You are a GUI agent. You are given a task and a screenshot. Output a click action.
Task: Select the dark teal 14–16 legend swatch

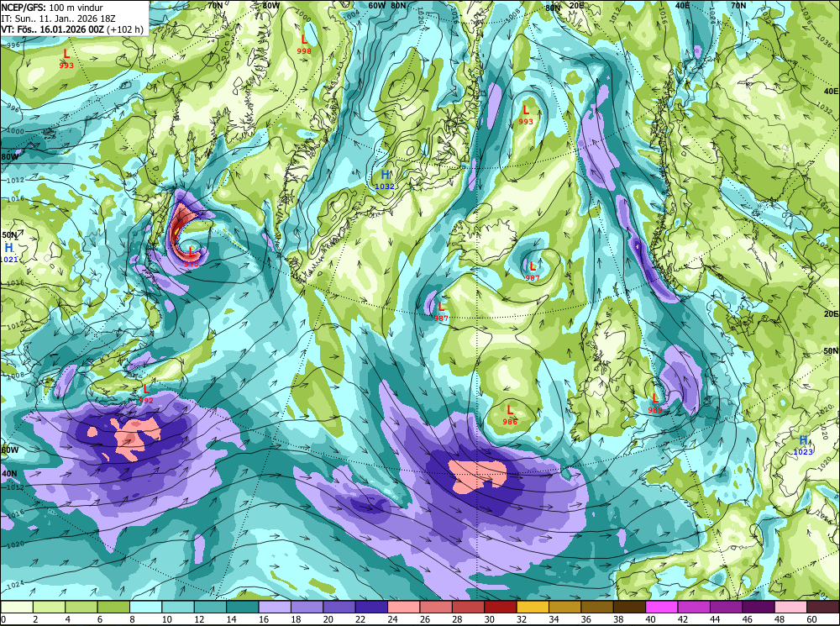pyautogui.click(x=243, y=607)
